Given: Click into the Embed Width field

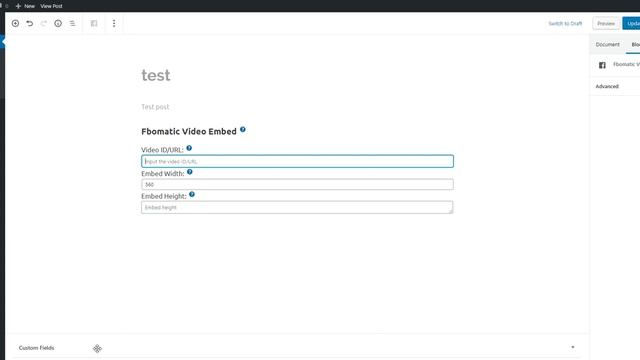Looking at the screenshot, I should [297, 184].
